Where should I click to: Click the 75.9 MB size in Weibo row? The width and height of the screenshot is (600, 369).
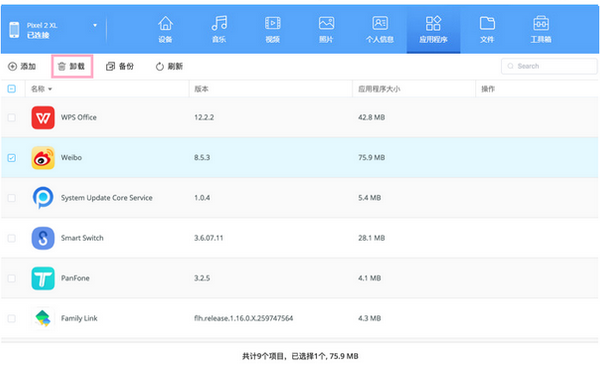(x=372, y=158)
